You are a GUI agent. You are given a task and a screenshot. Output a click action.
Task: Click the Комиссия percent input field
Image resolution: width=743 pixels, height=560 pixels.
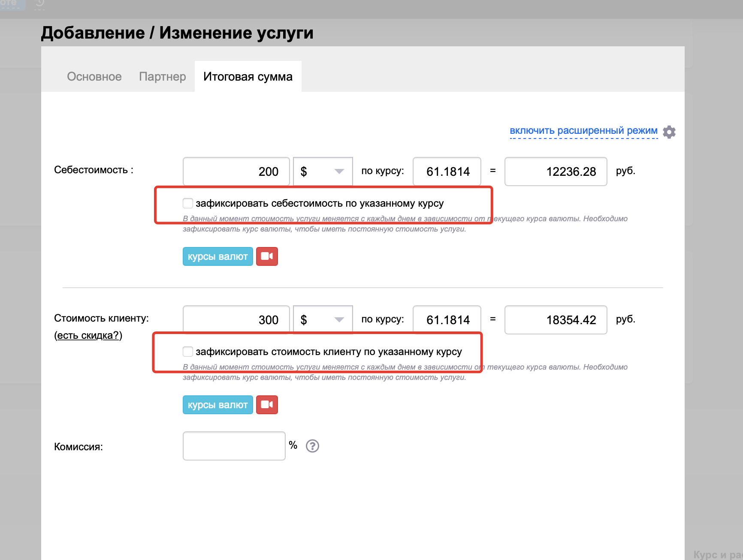234,446
